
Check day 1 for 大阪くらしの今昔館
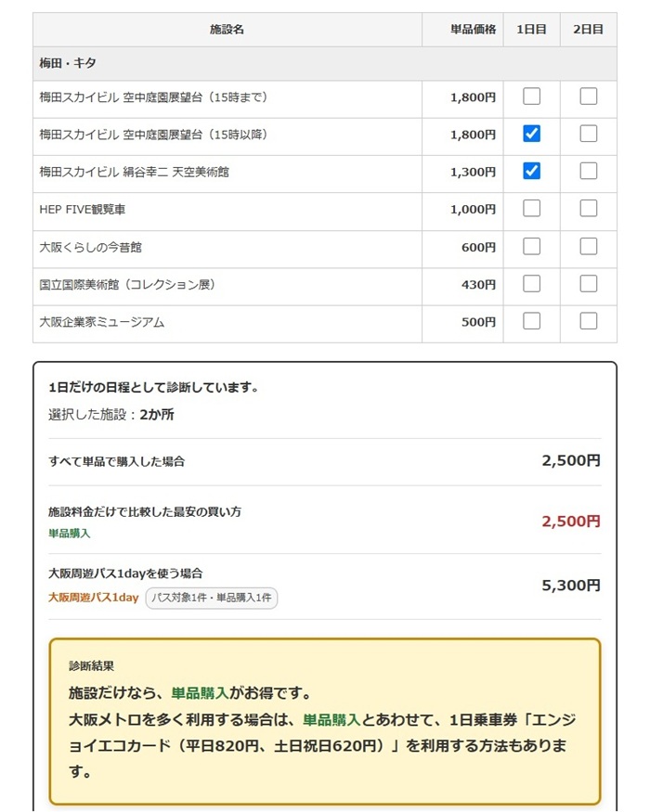pyautogui.click(x=531, y=247)
